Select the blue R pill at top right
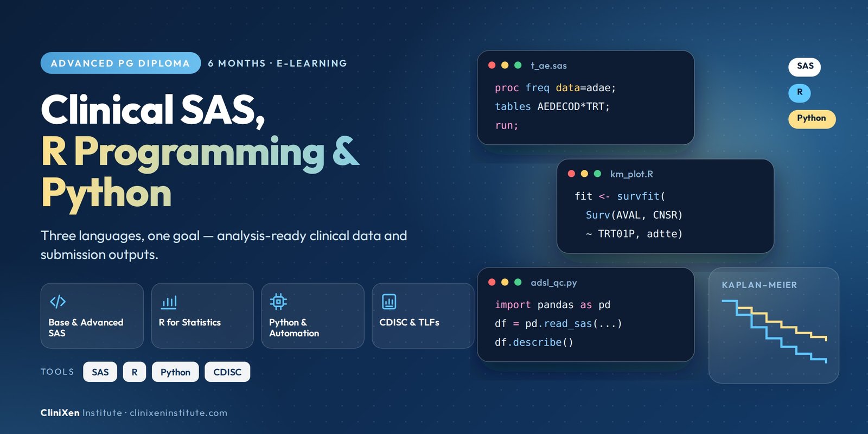 coord(800,93)
